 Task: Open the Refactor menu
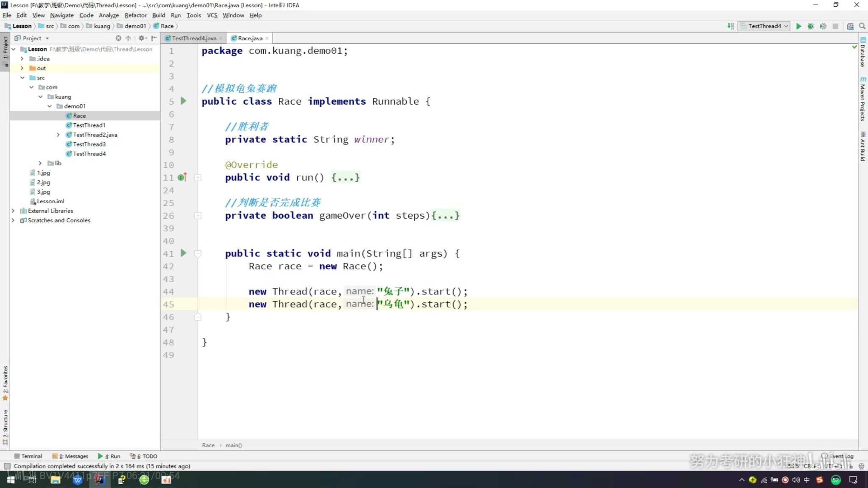136,15
